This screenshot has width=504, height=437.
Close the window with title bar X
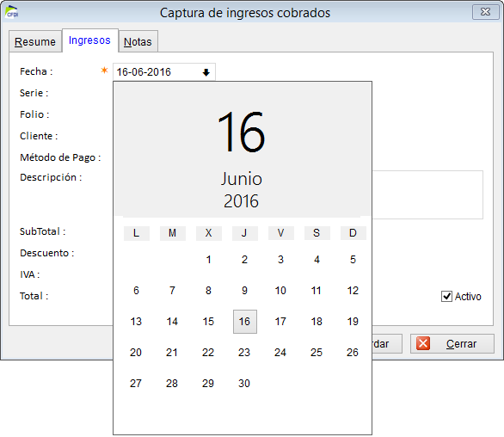(x=485, y=12)
